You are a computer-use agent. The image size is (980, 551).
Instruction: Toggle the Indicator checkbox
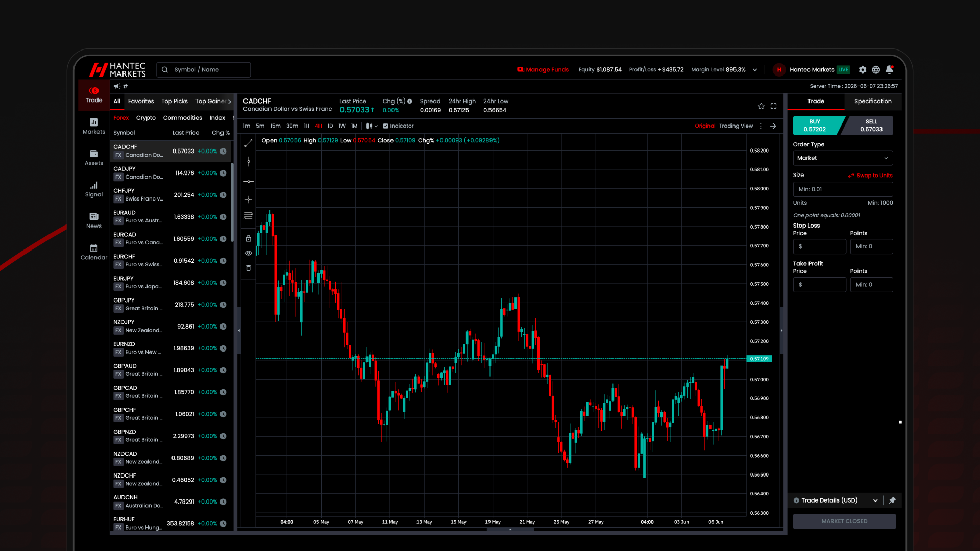click(x=386, y=126)
